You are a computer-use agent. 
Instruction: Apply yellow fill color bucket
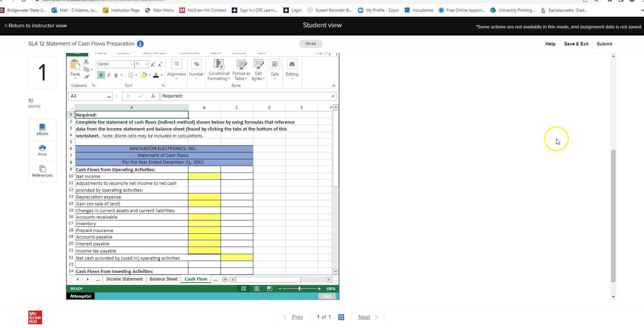pos(145,75)
